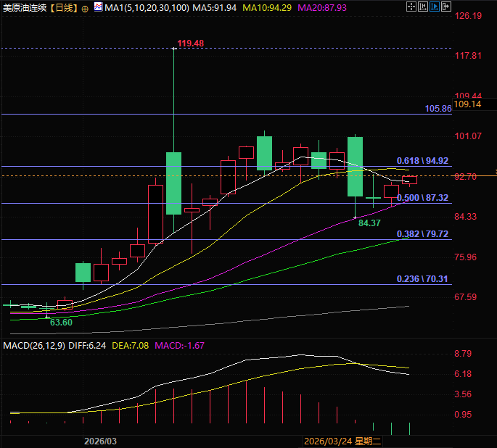Click the 126.19 price axis label
This screenshot has height=448, width=497.
468,16
